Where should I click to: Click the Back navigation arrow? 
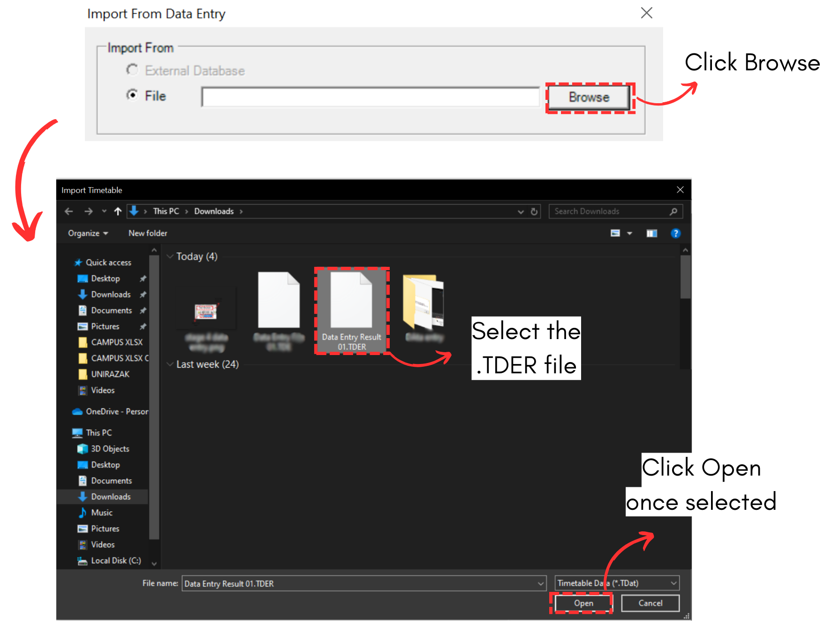[69, 212]
